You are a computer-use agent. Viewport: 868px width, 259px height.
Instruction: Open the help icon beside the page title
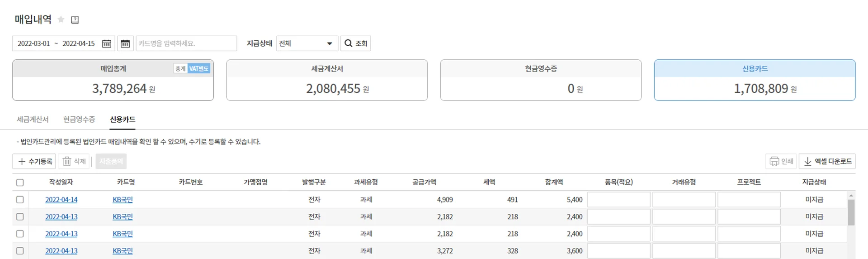point(75,19)
